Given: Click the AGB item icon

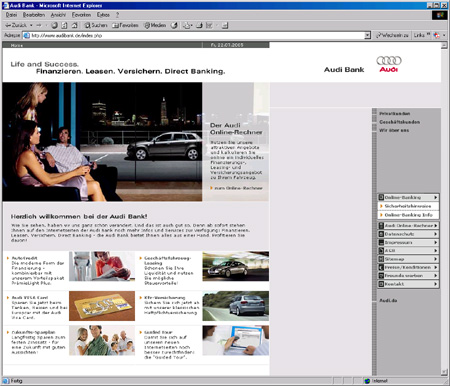Looking at the screenshot, I should 381,251.
